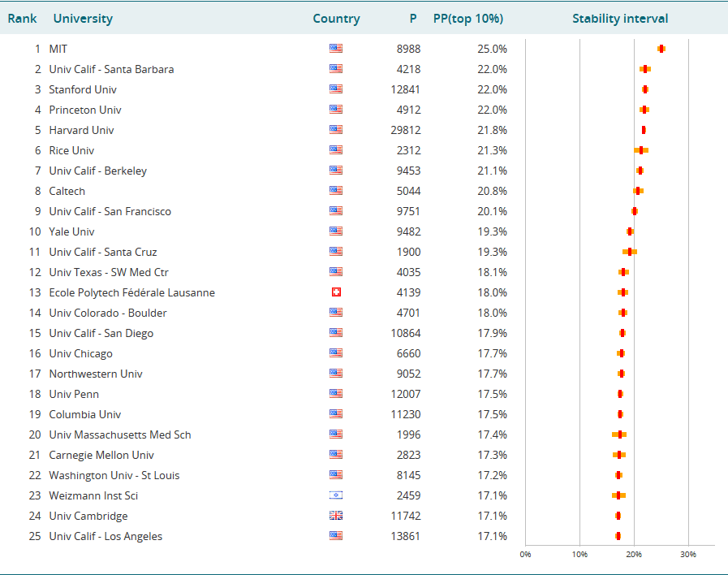Screen dimensions: 728x575
Task: Click the US flag in Rice Univ row
Action: 336,150
